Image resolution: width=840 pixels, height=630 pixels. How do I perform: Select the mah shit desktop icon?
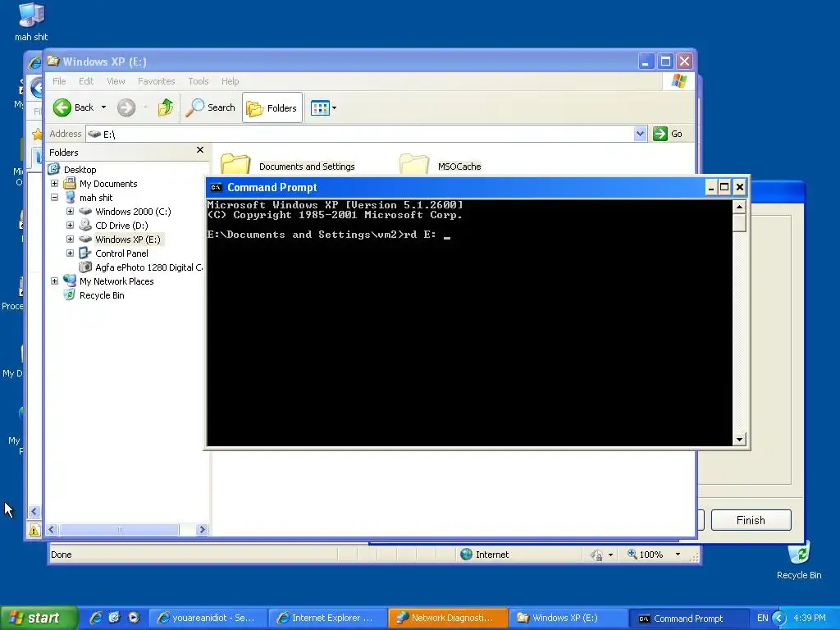coord(31,22)
